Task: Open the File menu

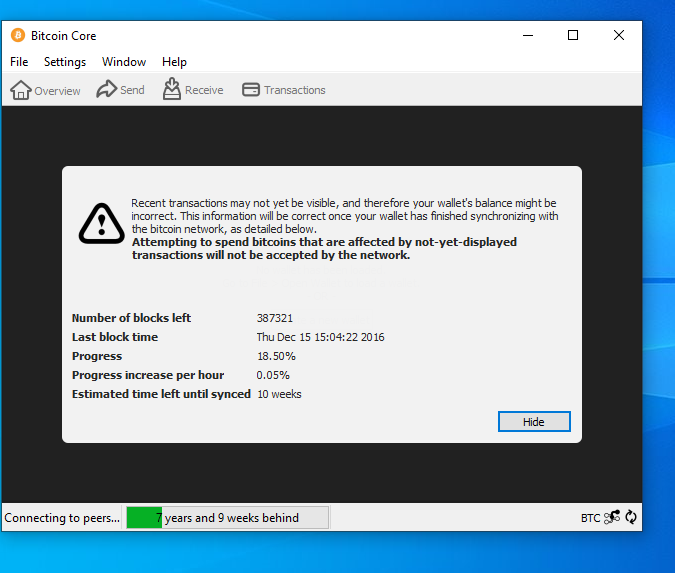Action: [x=19, y=62]
